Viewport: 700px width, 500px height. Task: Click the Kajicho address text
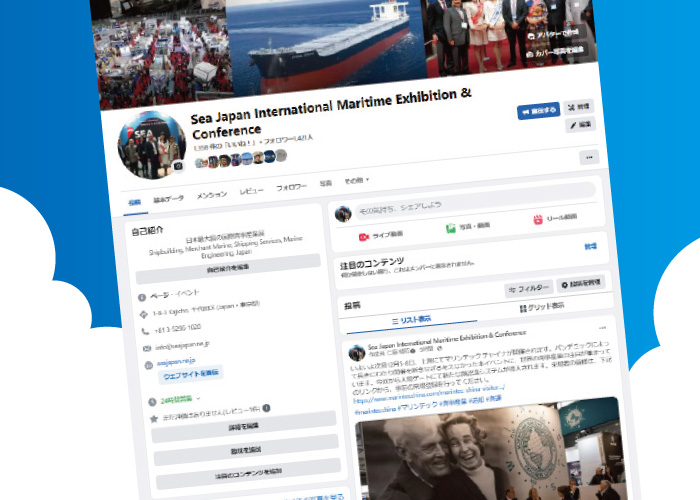pos(206,308)
